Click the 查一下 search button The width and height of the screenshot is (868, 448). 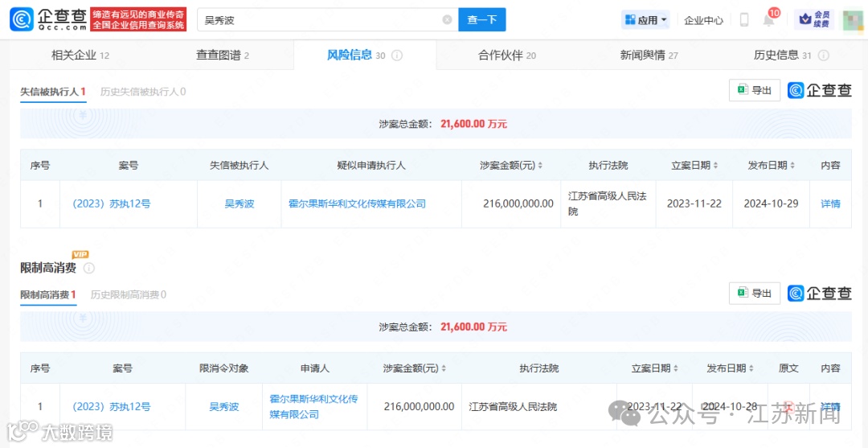482,20
